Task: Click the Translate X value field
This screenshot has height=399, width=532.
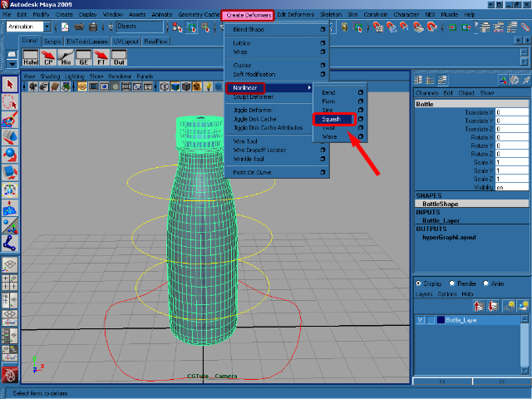Action: tap(510, 111)
